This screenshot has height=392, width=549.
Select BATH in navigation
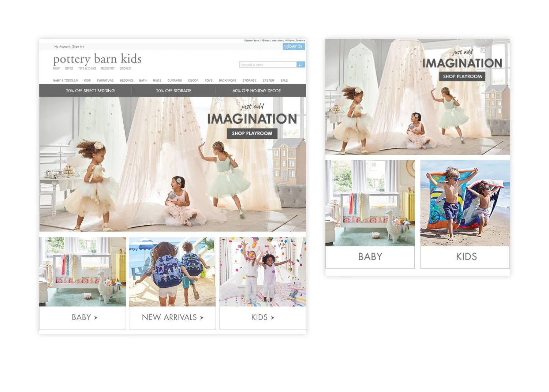click(x=143, y=81)
